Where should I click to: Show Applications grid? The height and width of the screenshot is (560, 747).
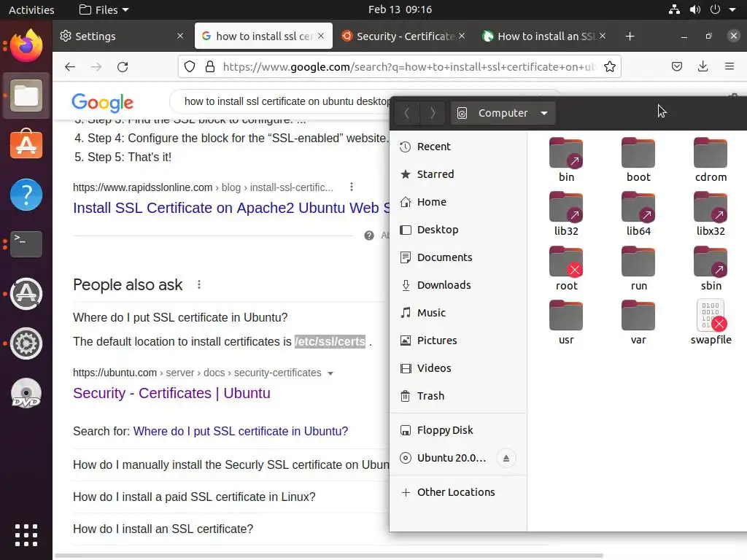pos(26,535)
